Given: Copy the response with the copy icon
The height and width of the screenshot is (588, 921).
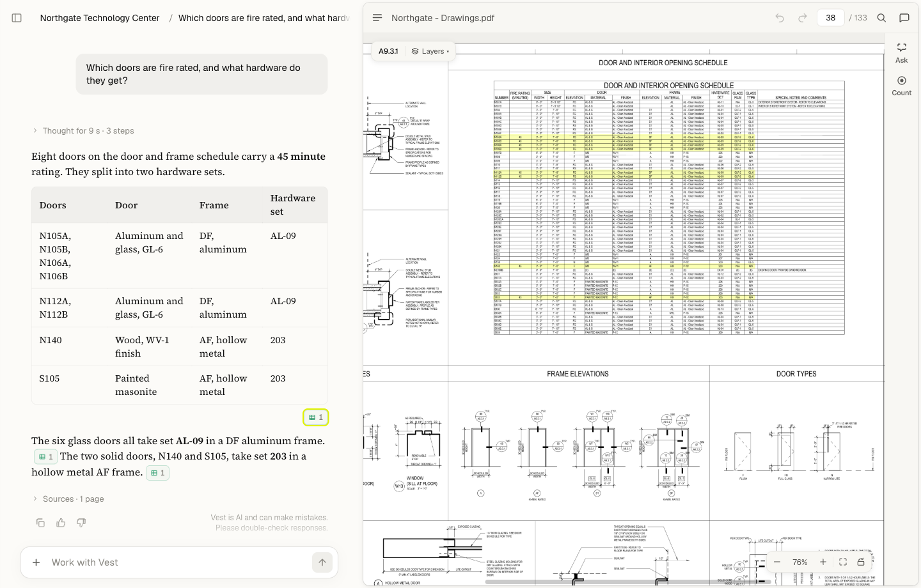Looking at the screenshot, I should tap(40, 523).
